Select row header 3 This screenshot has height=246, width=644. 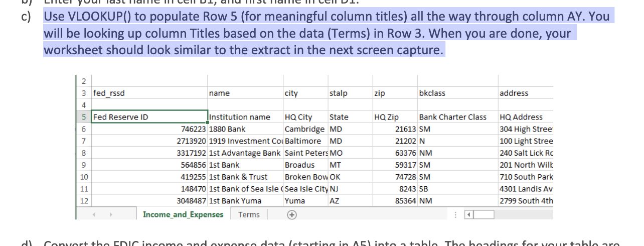(84, 93)
